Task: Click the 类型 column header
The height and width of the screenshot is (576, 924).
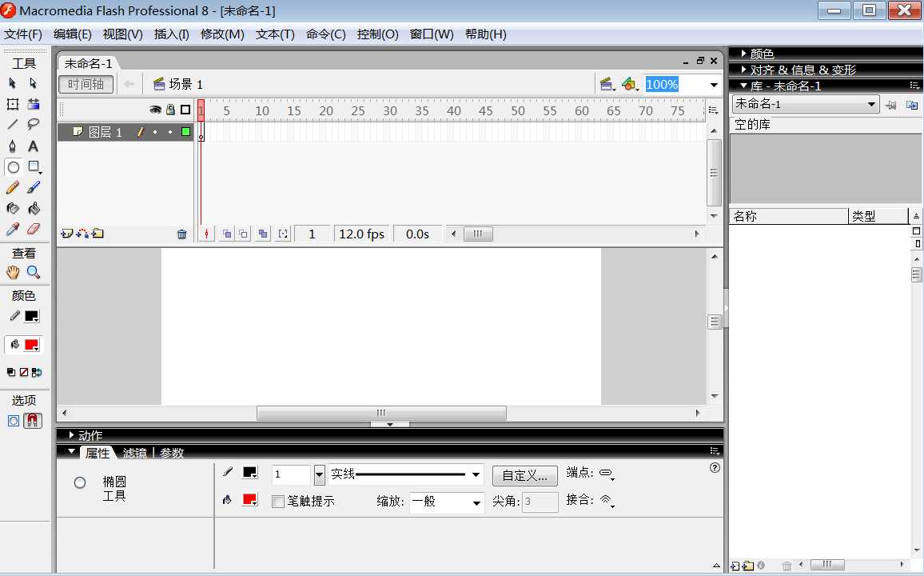Action: pos(878,216)
